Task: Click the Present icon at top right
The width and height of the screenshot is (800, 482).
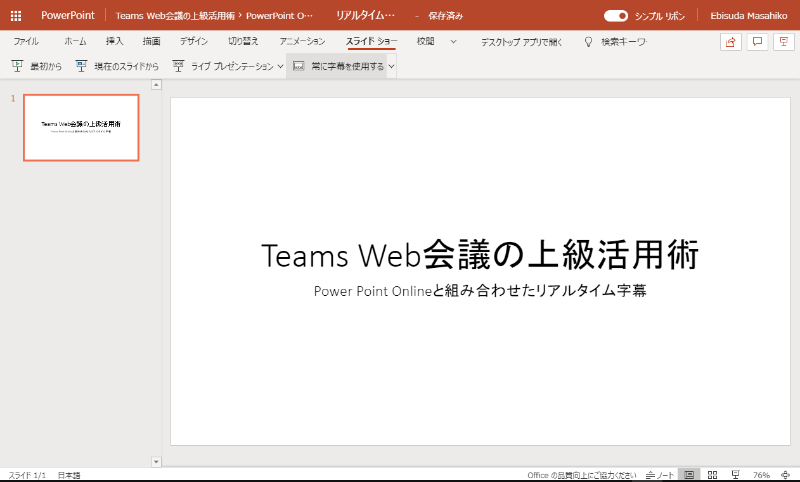Action: (783, 42)
